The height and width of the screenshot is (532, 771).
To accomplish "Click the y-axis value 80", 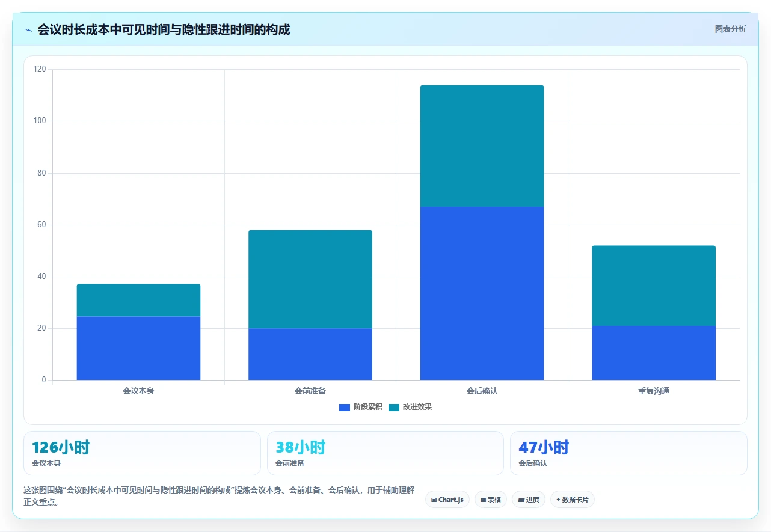I will (x=41, y=173).
